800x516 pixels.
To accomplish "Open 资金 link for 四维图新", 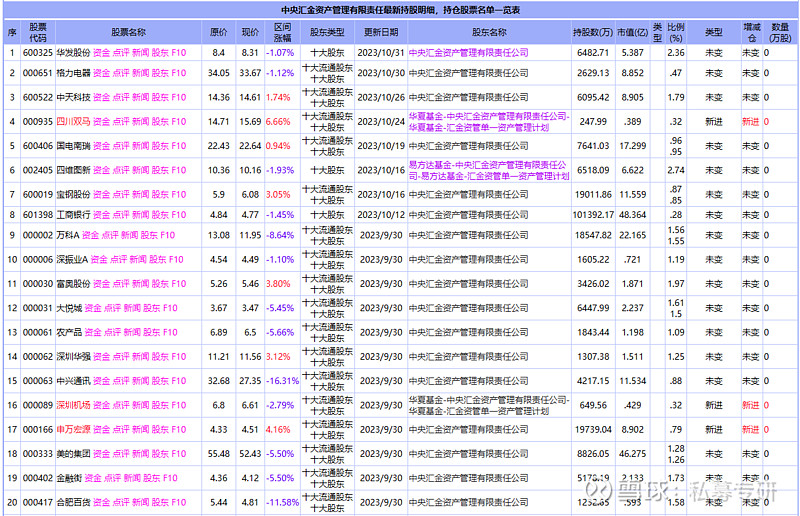I will tap(102, 170).
